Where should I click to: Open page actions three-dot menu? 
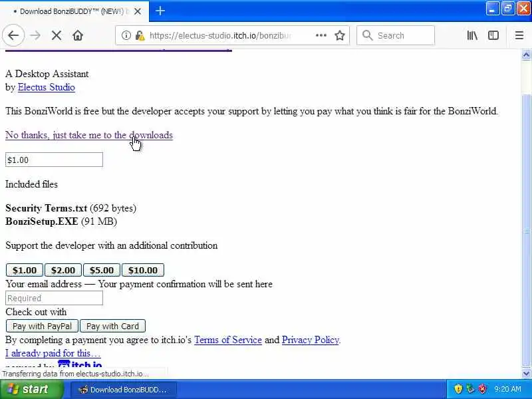[321, 35]
